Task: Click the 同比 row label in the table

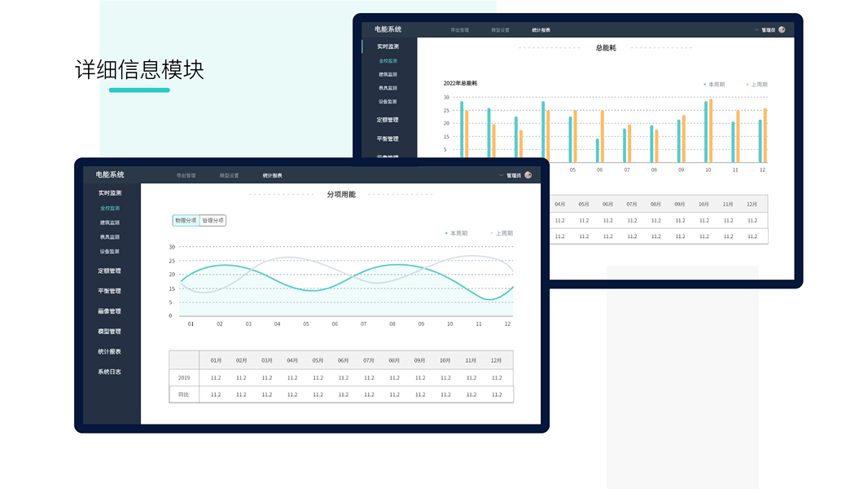Action: click(x=184, y=394)
